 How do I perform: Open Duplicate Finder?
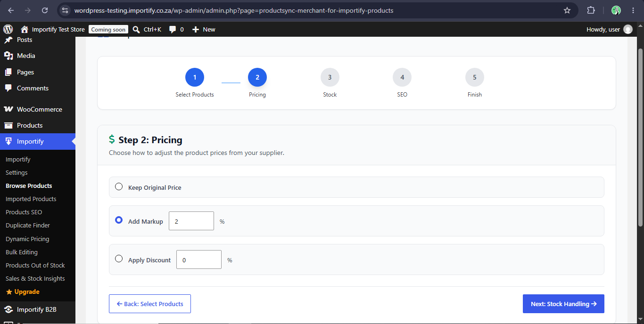click(28, 225)
